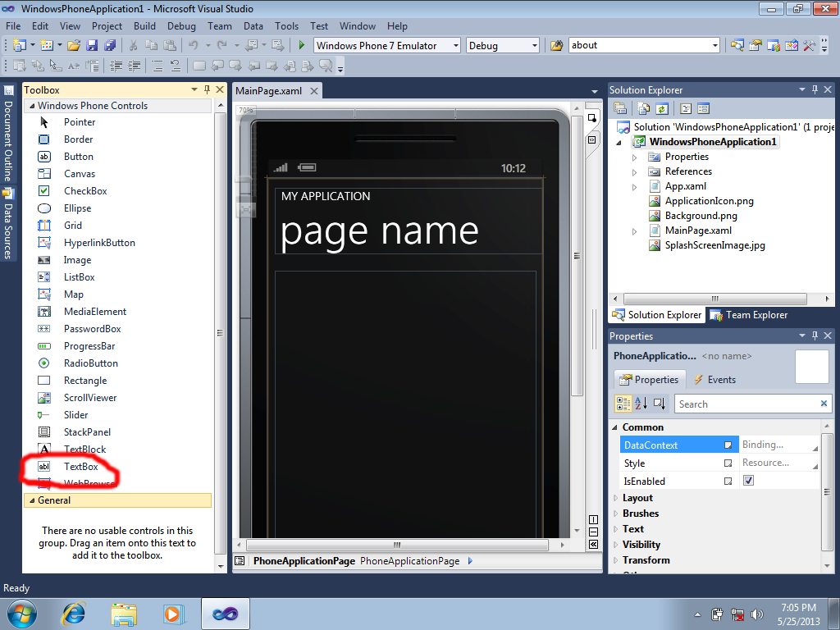Screen dimensions: 840x630
Task: Click the Search field in Properties
Action: (x=746, y=404)
